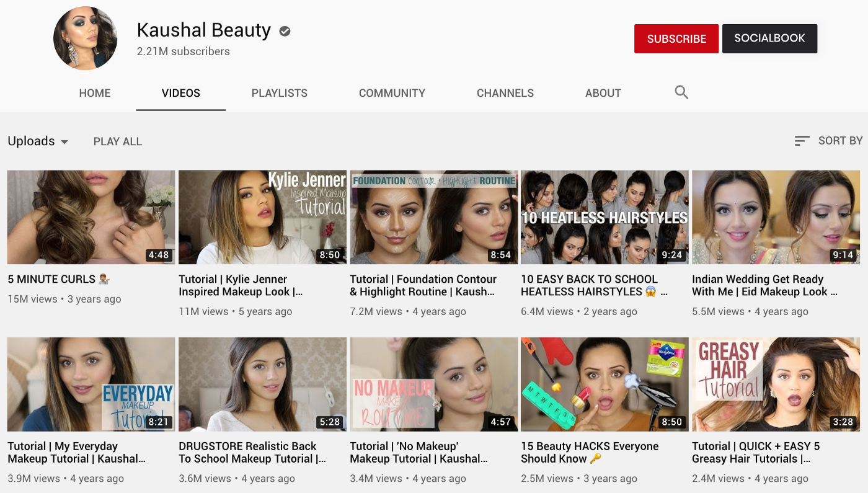Click '11M views • 5 years ago' text
The image size is (868, 493).
(236, 311)
